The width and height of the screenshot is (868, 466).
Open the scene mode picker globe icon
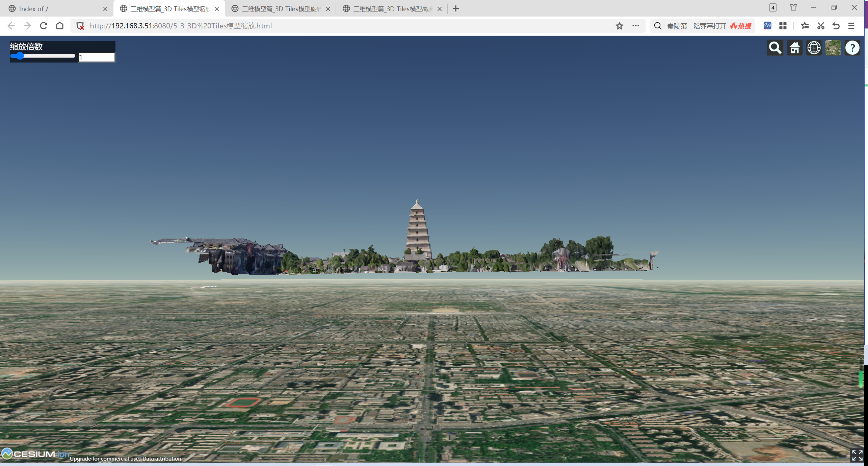tap(814, 48)
